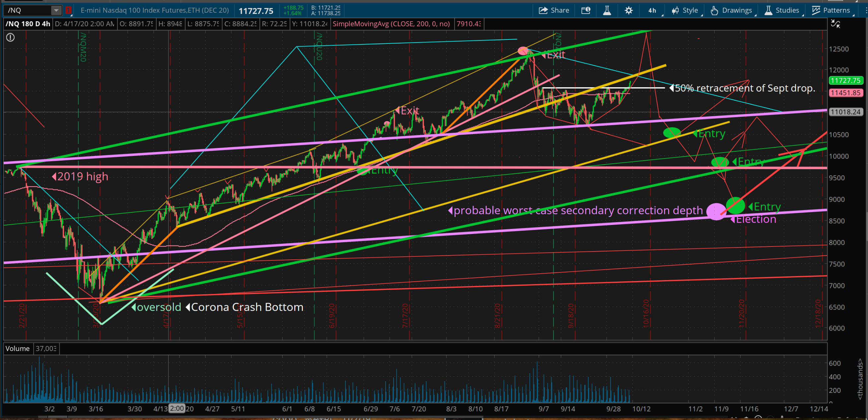Viewport: 868px width, 420px height.
Task: Click the exclamation alert icon on chart
Action: click(x=10, y=37)
